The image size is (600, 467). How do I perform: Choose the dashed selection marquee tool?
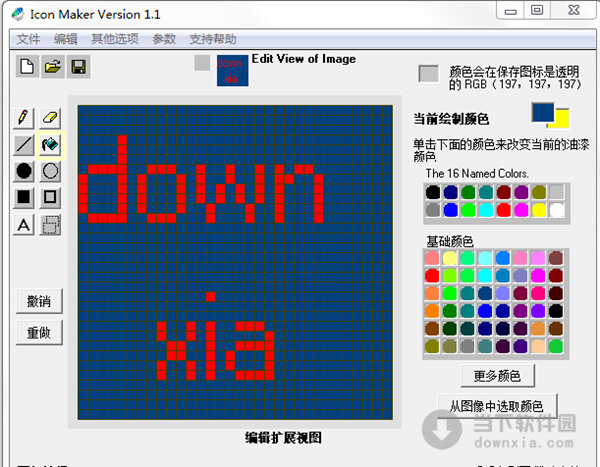point(50,225)
